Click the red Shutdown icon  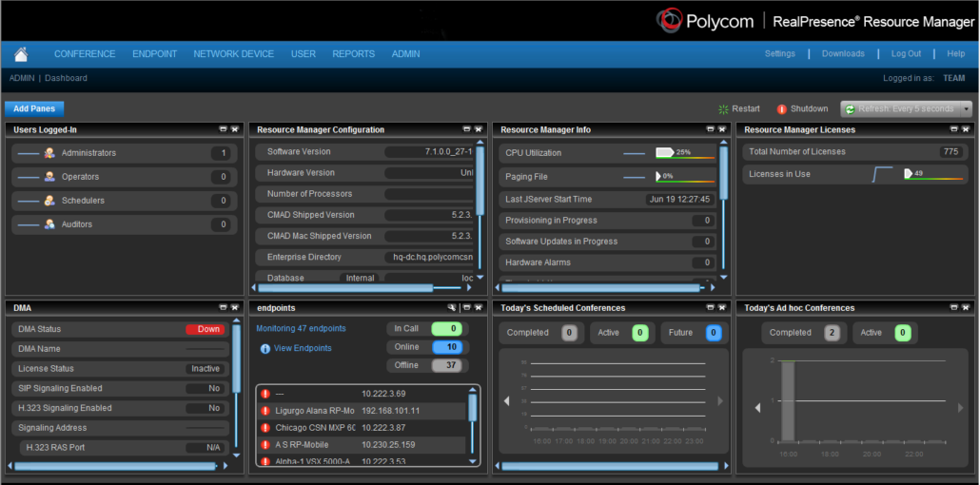(x=782, y=108)
